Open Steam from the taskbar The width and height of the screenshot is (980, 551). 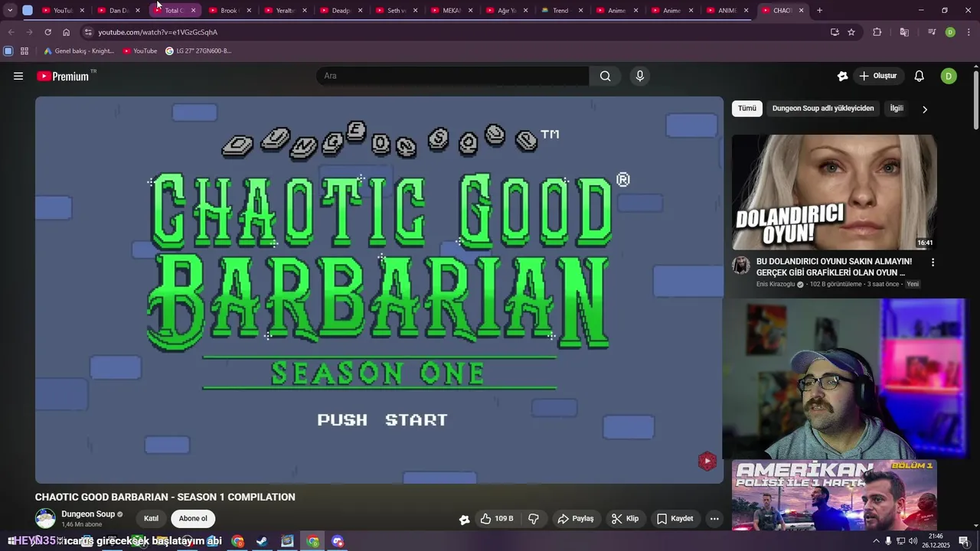(x=262, y=541)
